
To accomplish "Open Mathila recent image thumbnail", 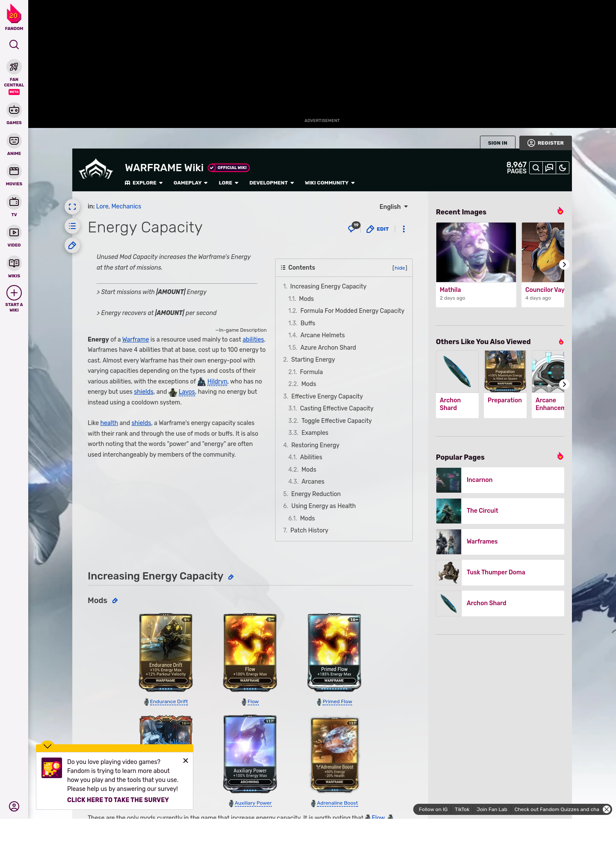I will pyautogui.click(x=476, y=253).
